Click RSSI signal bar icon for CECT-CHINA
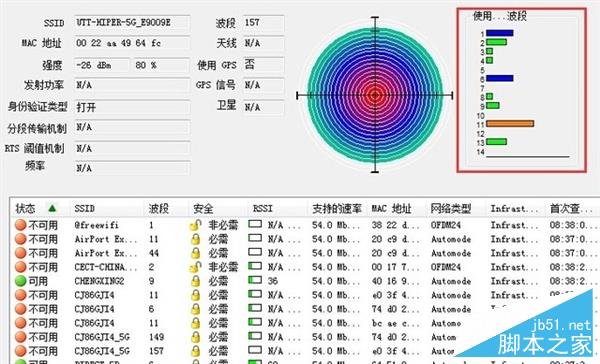The width and height of the screenshot is (600, 364). tap(255, 266)
